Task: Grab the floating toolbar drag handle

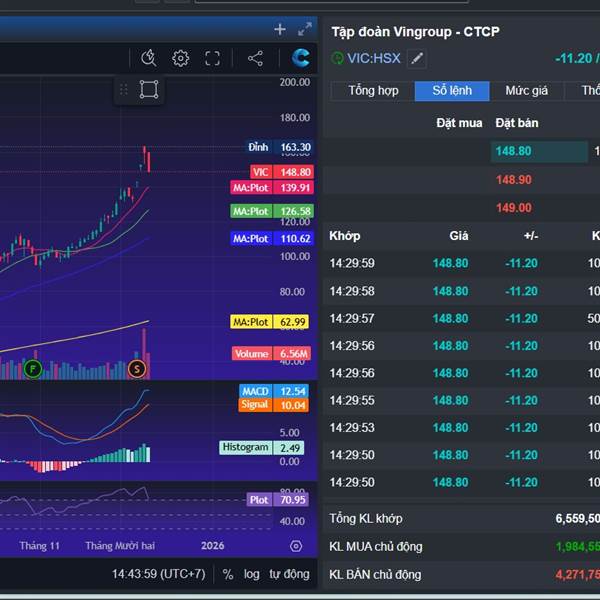Action: coord(124,90)
